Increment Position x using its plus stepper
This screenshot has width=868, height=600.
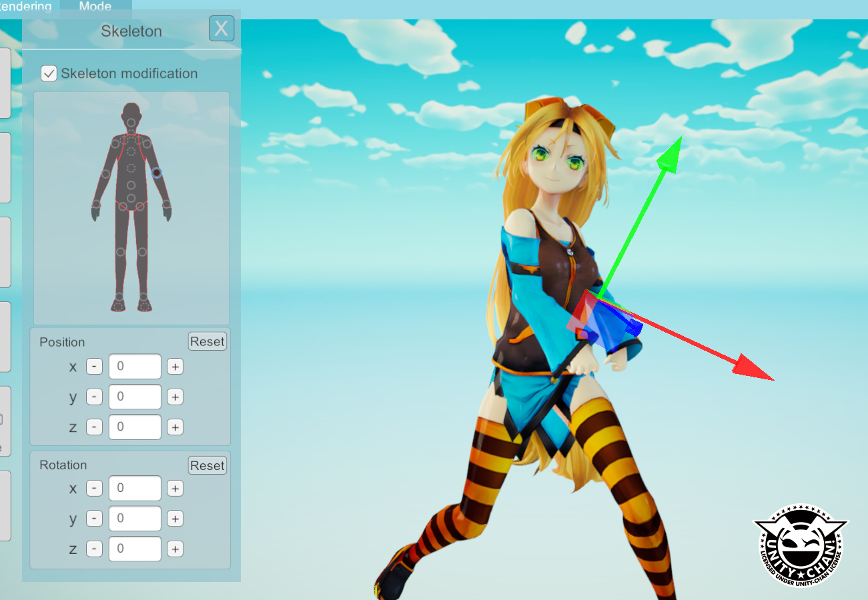pos(175,366)
